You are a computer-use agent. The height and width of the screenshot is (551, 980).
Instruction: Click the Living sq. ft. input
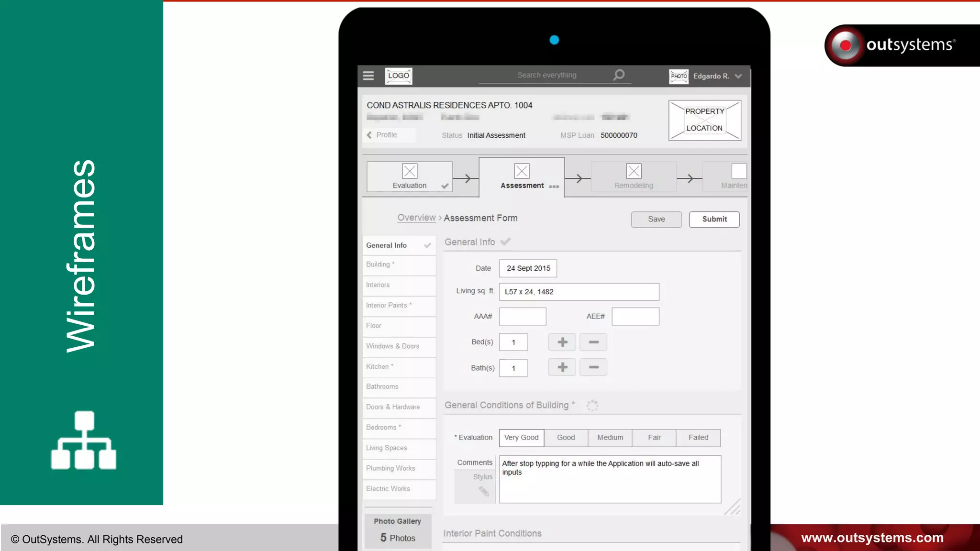point(579,292)
